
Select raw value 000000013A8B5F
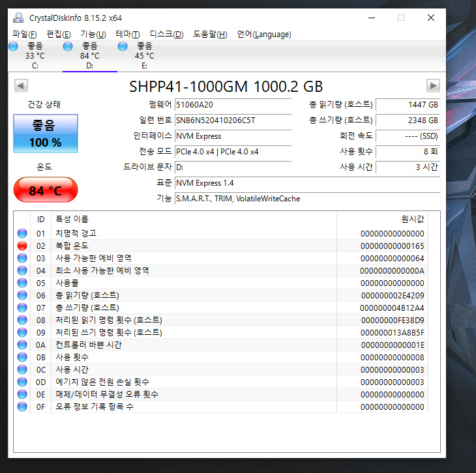(x=393, y=333)
